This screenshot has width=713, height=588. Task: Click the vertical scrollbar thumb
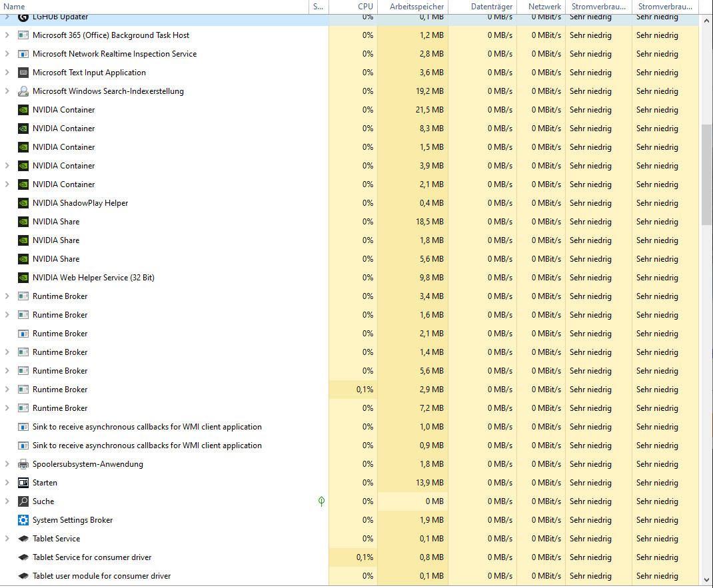[706, 174]
